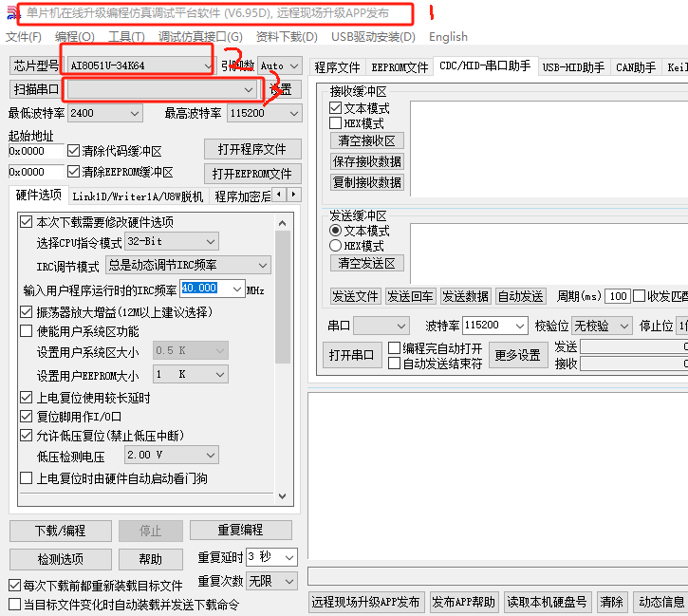Image resolution: width=688 pixels, height=616 pixels.
Task: Toggle 允许低压复位 checkbox
Action: coord(26,436)
